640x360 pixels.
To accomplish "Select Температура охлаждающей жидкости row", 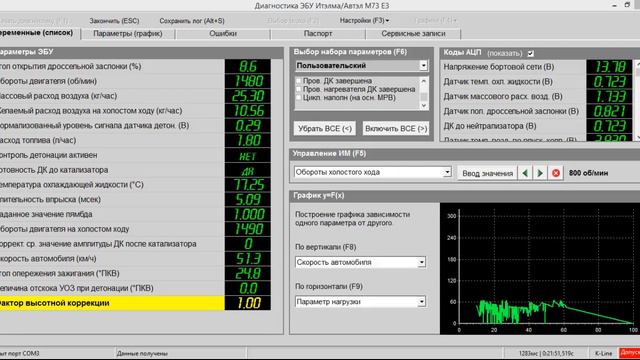I will 135,184.
